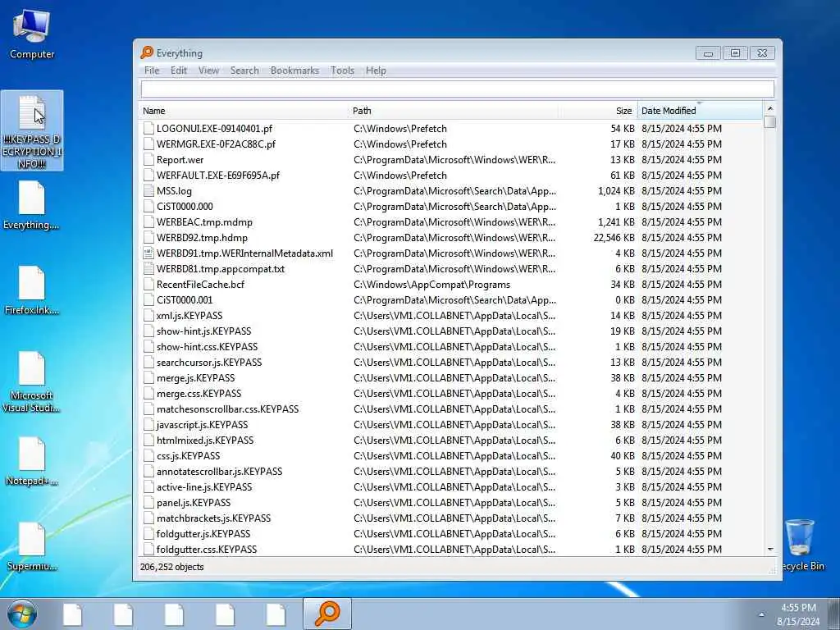Screen dimensions: 840x630
Task: Sort results by the Path column header
Action: click(x=453, y=111)
